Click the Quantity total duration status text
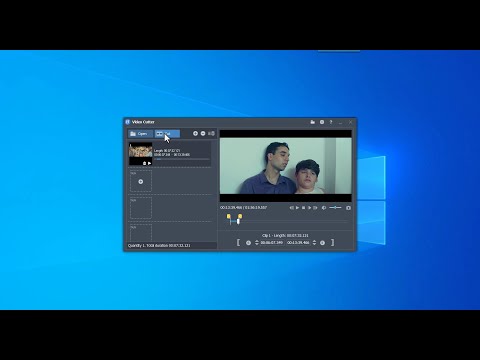The width and height of the screenshot is (480, 360). [159, 245]
